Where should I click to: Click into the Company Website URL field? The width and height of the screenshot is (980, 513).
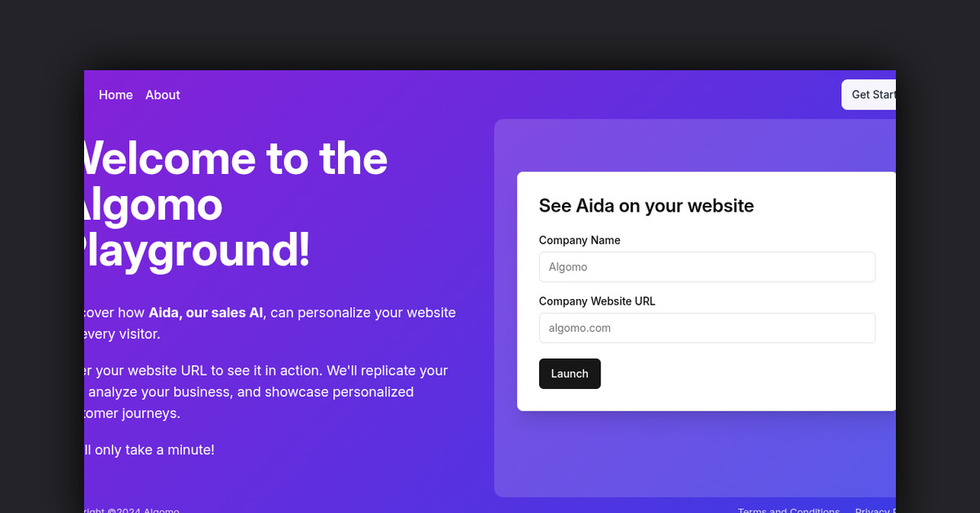[x=706, y=328]
